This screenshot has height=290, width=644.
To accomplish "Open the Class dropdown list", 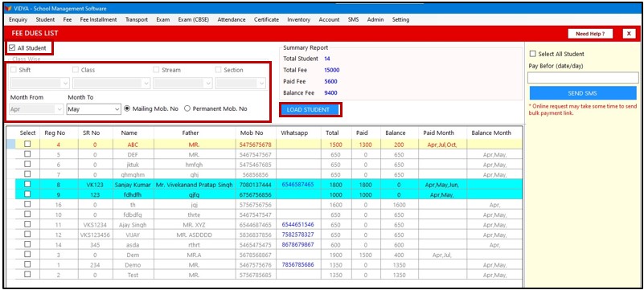I will (111, 84).
